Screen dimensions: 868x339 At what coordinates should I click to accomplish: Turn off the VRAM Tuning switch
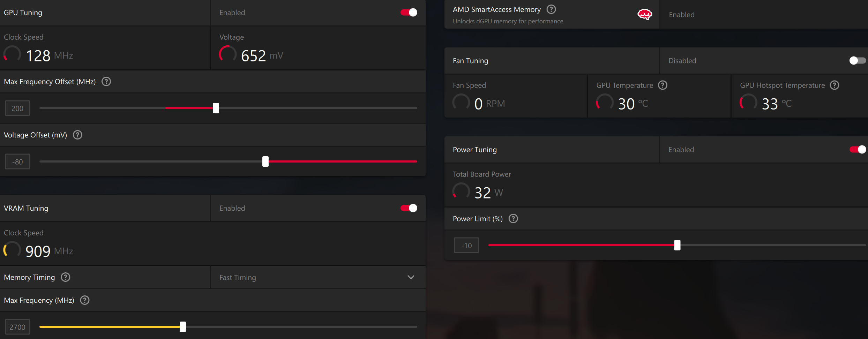(x=409, y=208)
